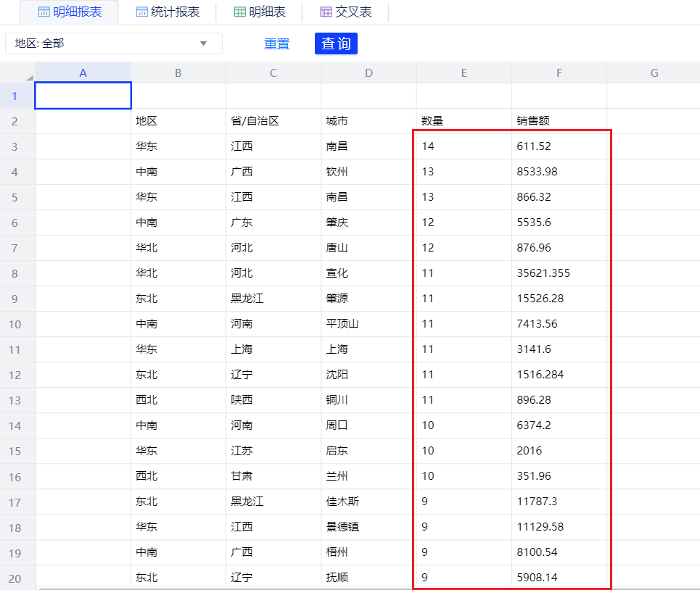The height and width of the screenshot is (590, 700).
Task: Click row header 2
Action: (15, 121)
